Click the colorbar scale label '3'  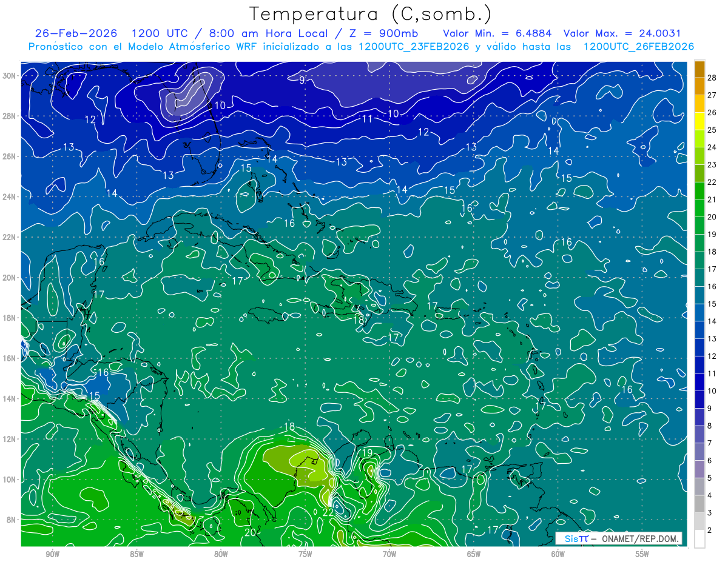click(x=710, y=513)
